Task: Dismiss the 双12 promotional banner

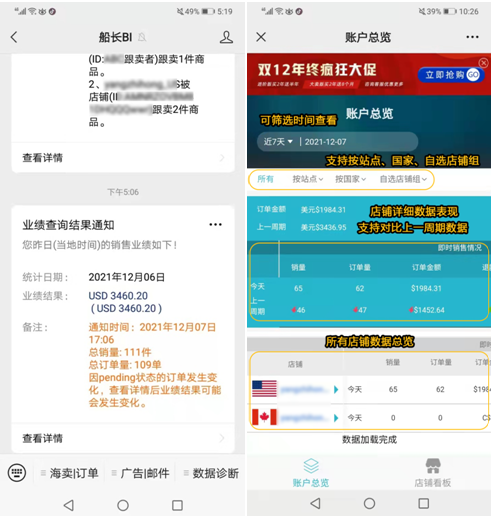Action: [x=483, y=63]
